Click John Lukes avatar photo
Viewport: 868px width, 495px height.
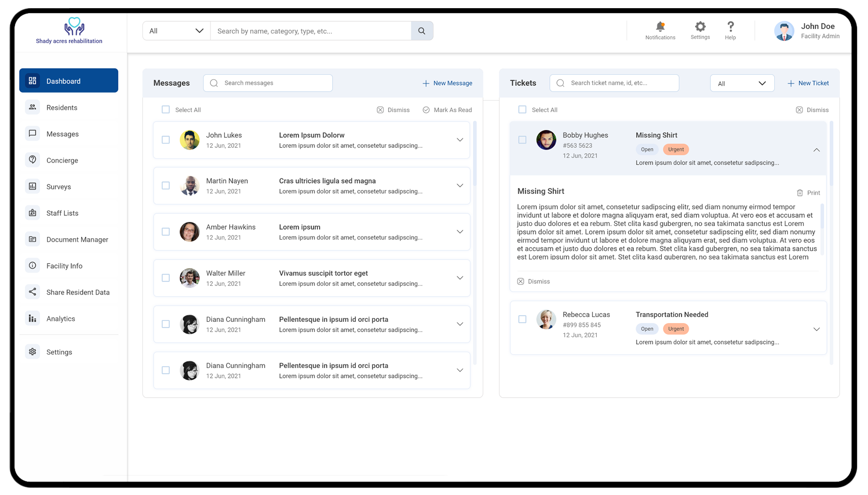point(189,140)
